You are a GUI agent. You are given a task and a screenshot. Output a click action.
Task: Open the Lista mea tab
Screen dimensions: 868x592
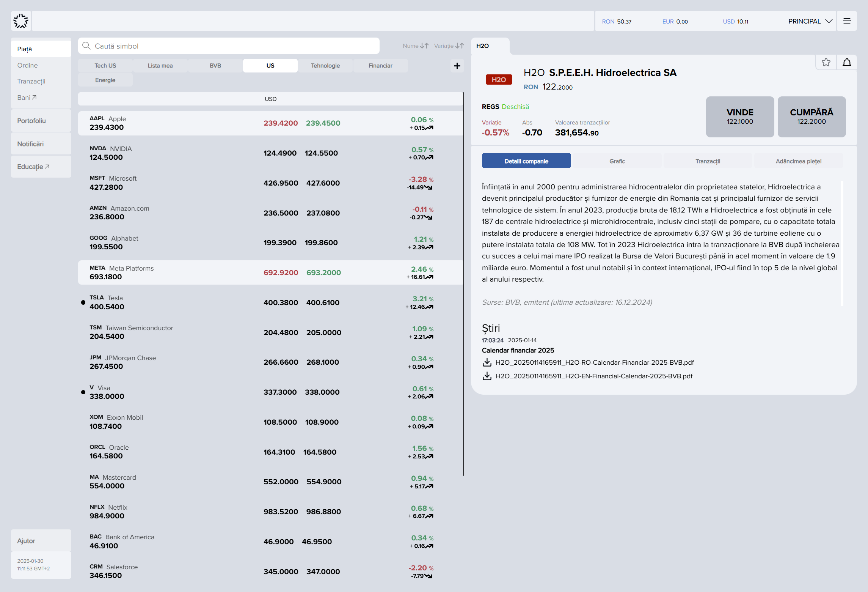click(160, 66)
